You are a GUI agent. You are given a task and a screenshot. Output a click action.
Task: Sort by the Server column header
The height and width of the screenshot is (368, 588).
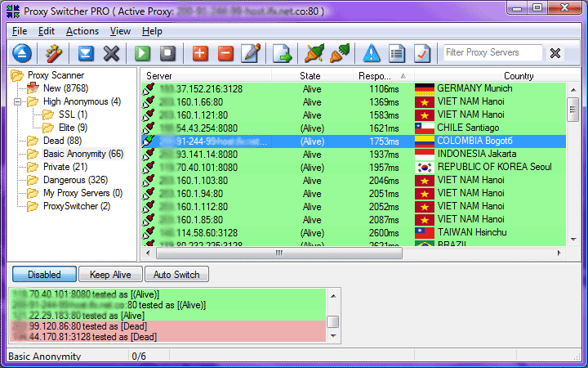tap(207, 76)
